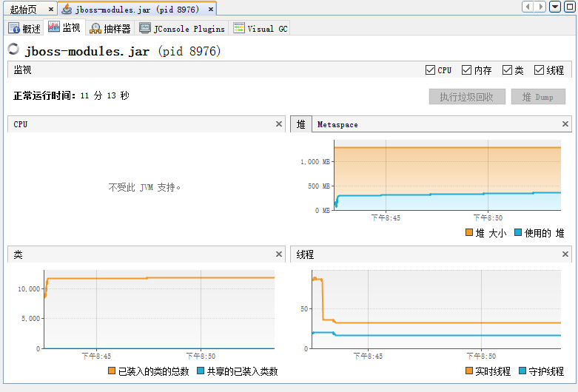Switch to the Visual GC tab

click(x=261, y=28)
